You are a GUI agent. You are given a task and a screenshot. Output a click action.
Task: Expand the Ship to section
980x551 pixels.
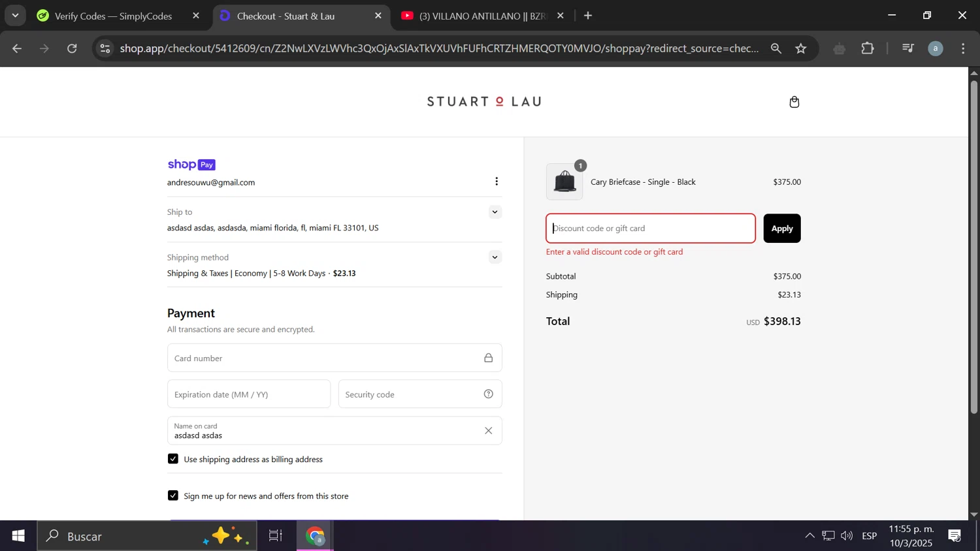click(495, 212)
